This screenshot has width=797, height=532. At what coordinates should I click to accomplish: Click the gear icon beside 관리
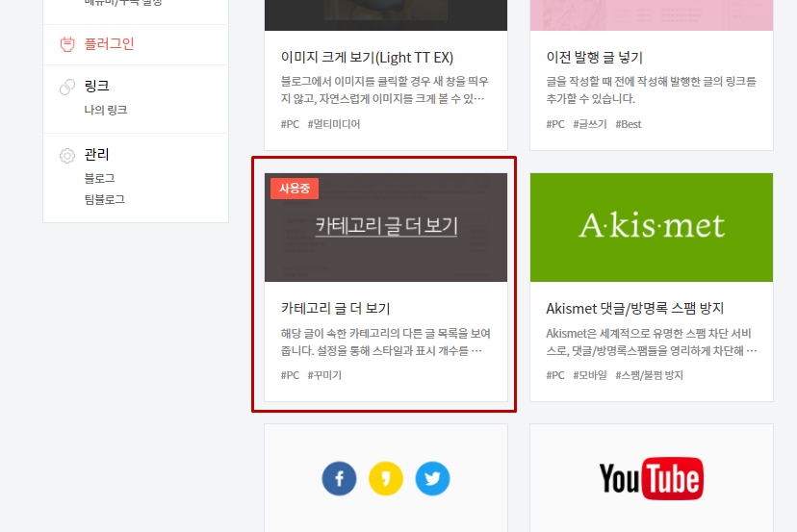67,156
